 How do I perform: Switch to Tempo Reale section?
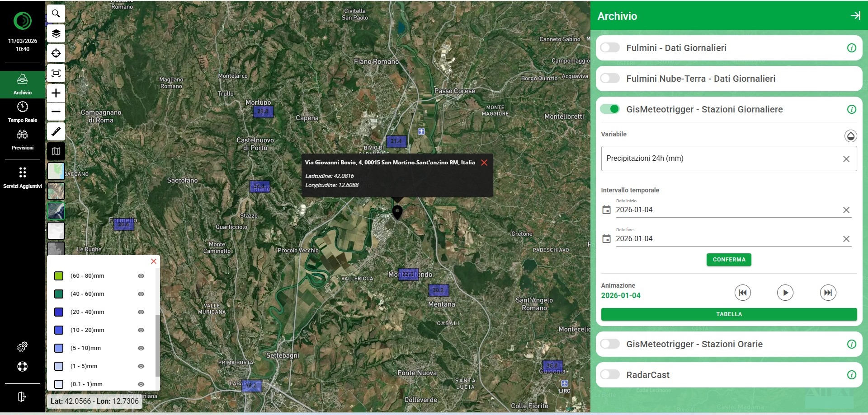(23, 112)
